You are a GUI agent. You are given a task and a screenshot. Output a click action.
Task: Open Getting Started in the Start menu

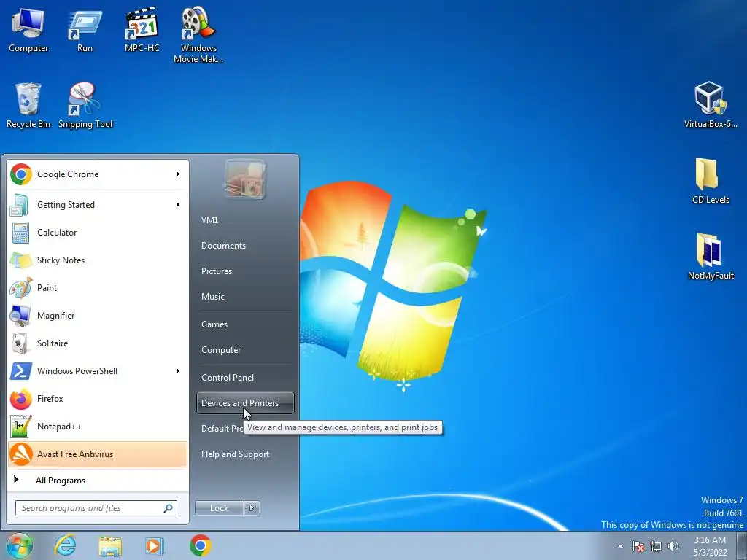coord(98,205)
